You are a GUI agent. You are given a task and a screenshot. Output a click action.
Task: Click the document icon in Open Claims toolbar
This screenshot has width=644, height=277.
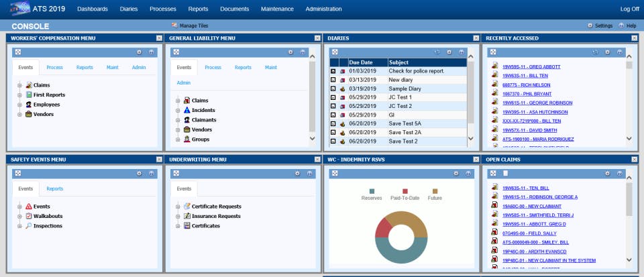pyautogui.click(x=505, y=174)
